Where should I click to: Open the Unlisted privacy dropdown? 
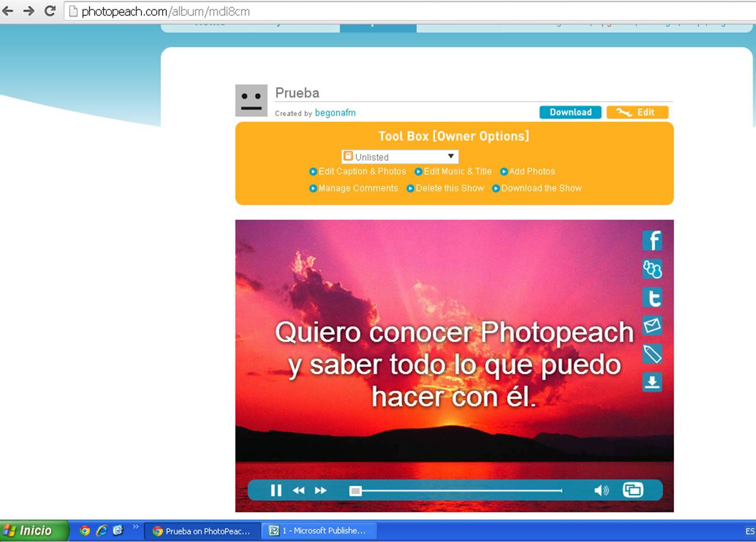tap(400, 157)
